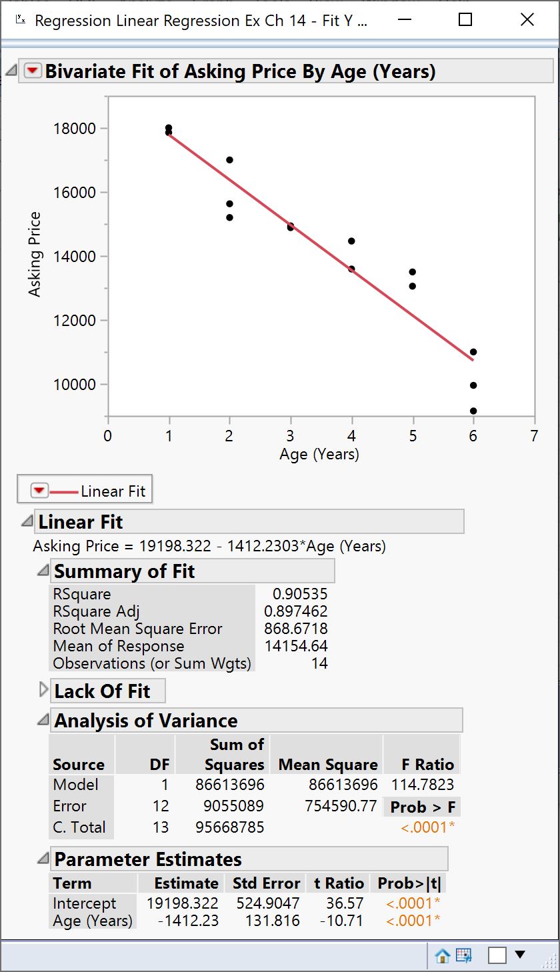This screenshot has width=560, height=972.
Task: Click the t Ratio value 36.57
Action: pos(345,903)
